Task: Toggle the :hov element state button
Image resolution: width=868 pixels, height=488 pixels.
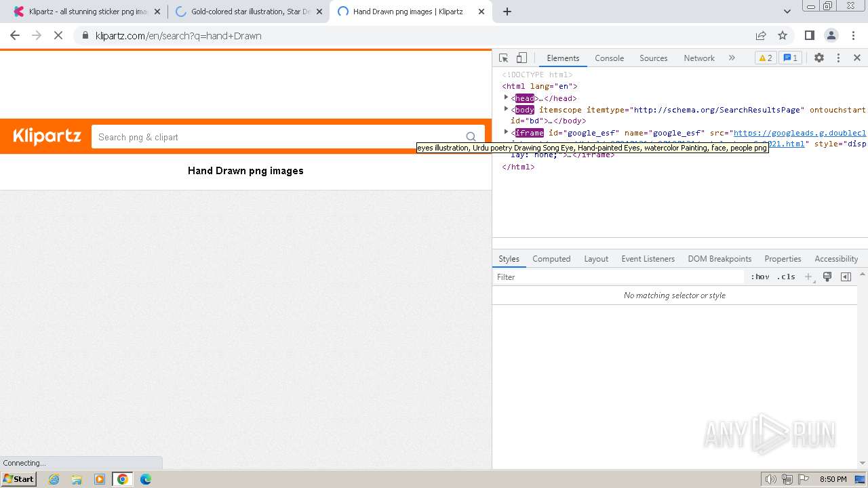Action: (x=760, y=277)
